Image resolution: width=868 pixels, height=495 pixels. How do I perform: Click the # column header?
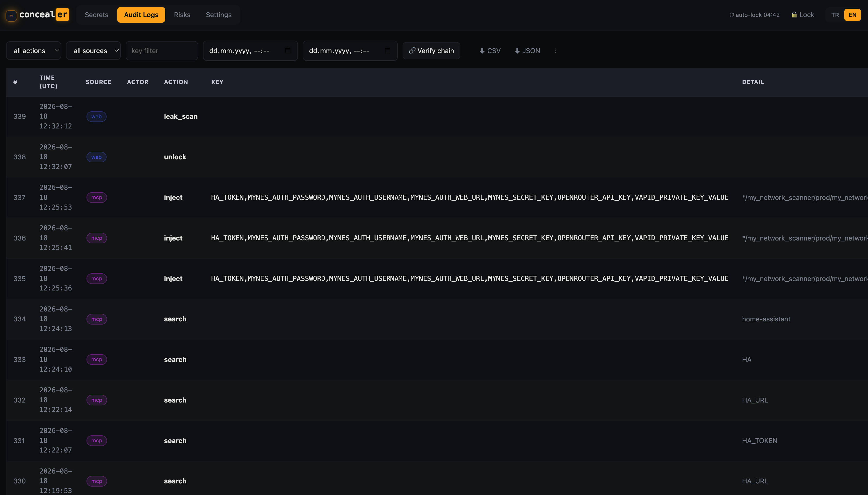(x=15, y=82)
